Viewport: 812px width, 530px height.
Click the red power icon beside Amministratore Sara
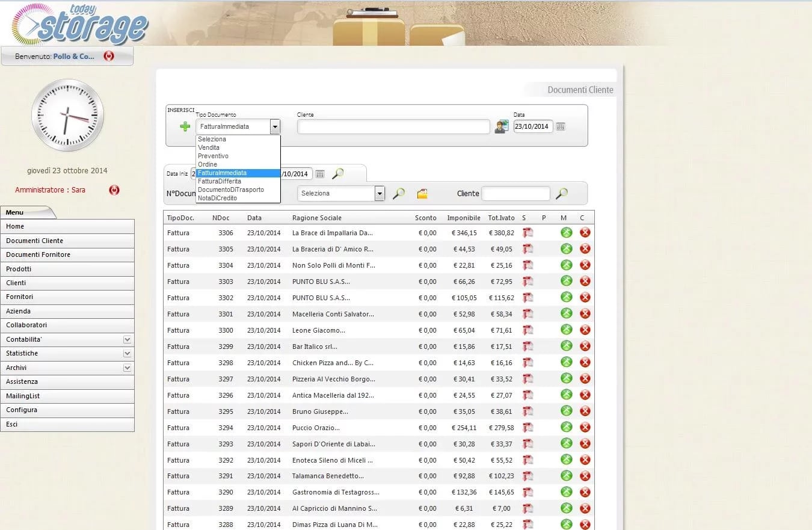click(114, 190)
